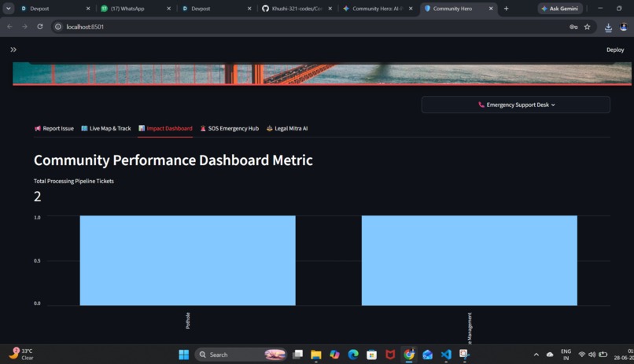Close the GitHub browser tab
The width and height of the screenshot is (634, 364).
pyautogui.click(x=330, y=9)
